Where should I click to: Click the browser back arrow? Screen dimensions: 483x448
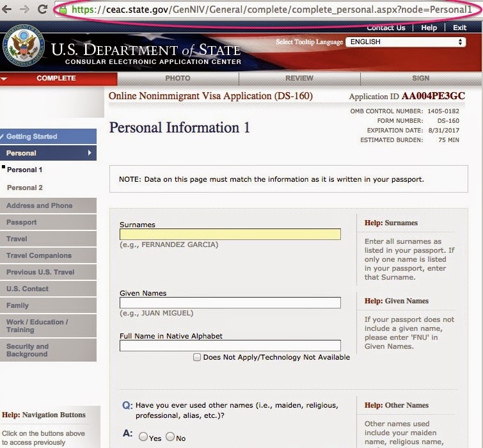(x=6, y=9)
